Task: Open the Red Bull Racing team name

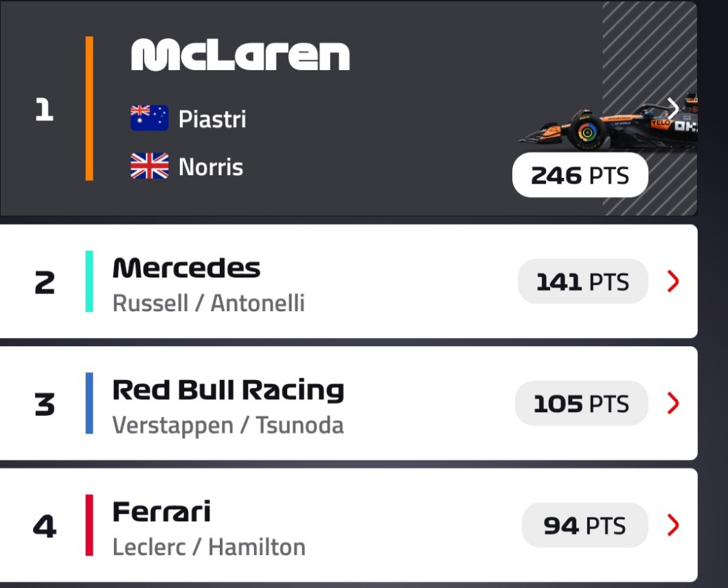Action: click(x=228, y=390)
